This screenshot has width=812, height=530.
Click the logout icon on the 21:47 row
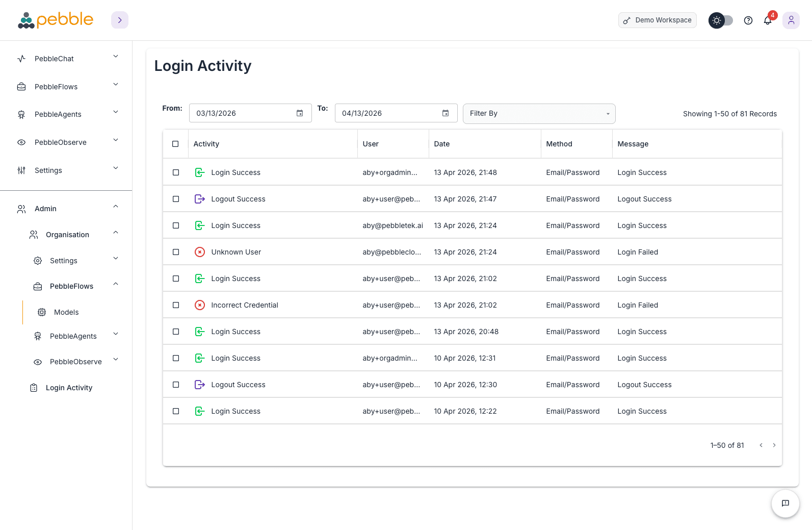200,199
